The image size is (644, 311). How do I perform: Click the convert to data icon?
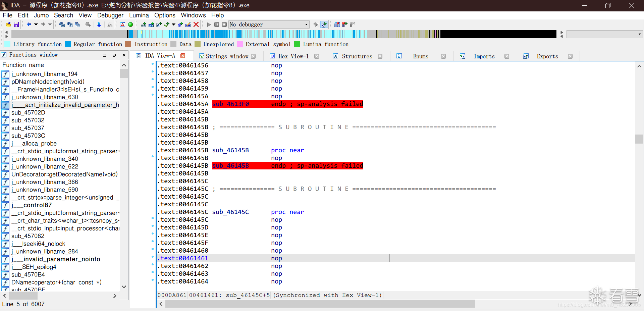coord(151,24)
